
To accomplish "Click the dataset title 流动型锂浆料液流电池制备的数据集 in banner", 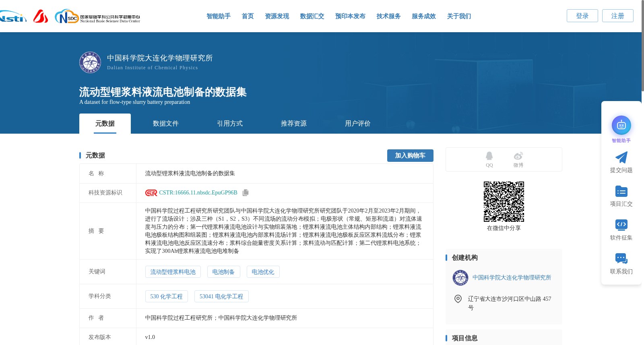I will 163,92.
